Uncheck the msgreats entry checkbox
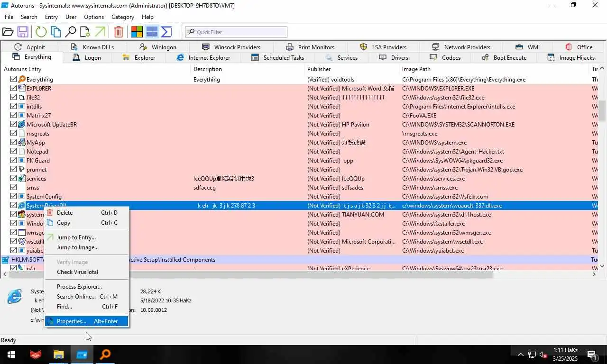 pyautogui.click(x=13, y=133)
